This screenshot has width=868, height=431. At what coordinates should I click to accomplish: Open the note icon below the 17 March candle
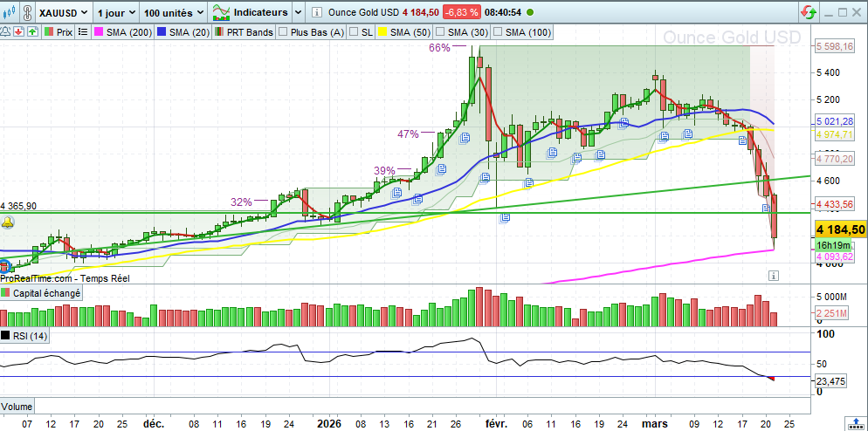click(743, 140)
